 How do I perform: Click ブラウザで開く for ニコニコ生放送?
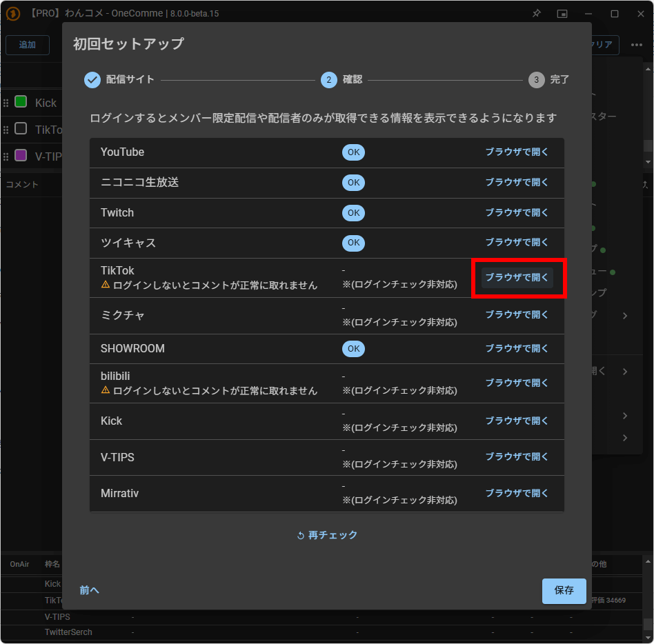517,182
